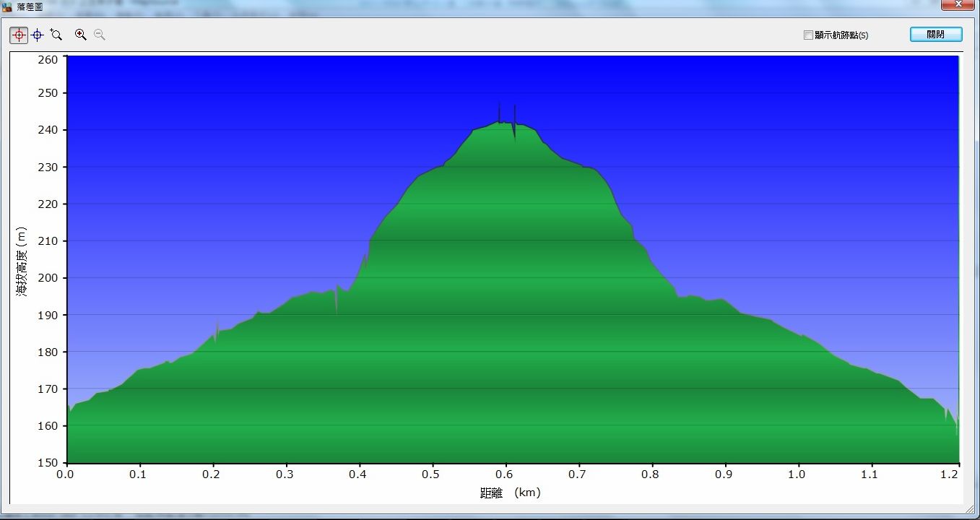Click the 240 altitude axis value

pos(48,130)
